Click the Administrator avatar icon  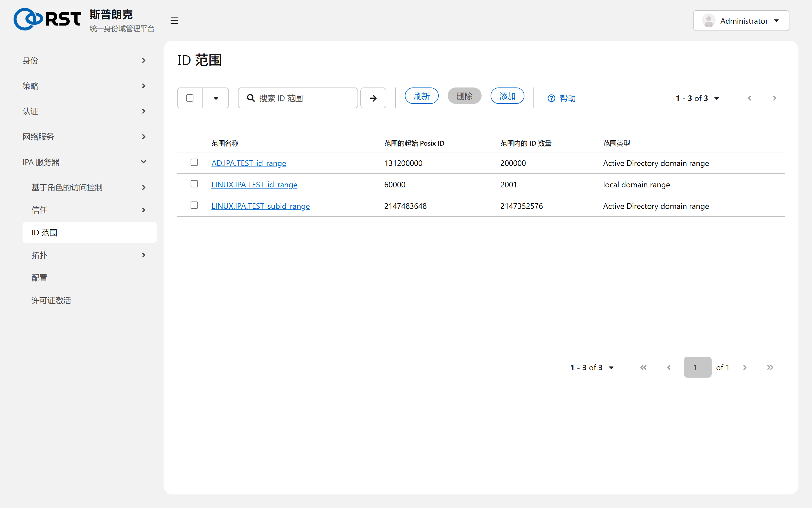coord(708,21)
